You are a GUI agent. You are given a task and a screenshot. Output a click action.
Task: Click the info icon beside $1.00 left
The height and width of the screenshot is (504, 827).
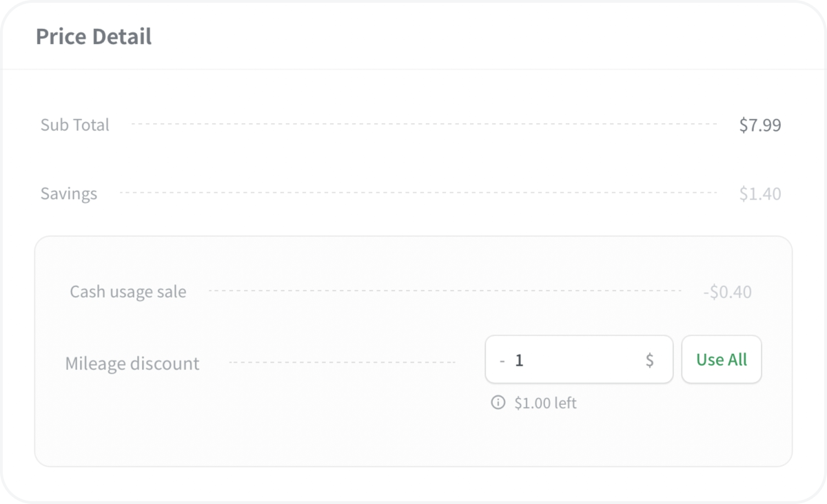coord(498,403)
